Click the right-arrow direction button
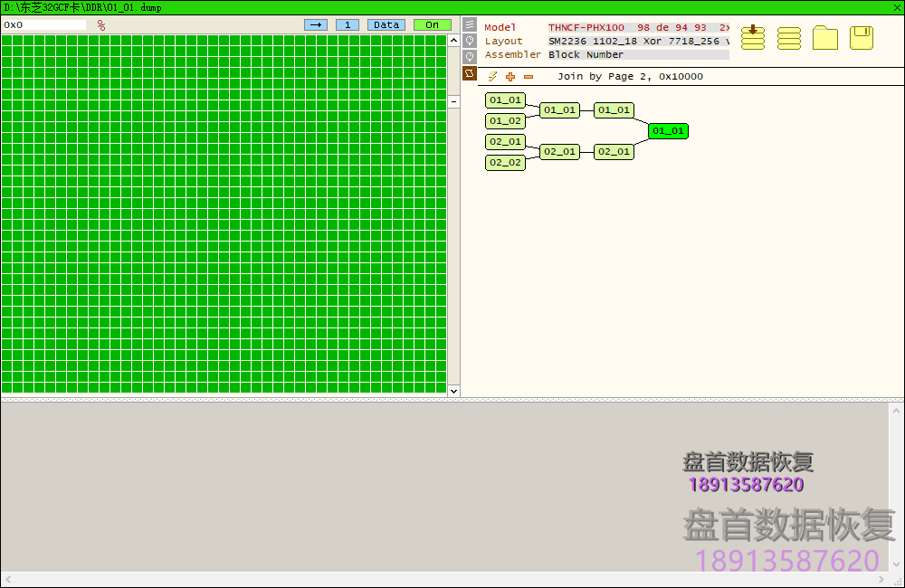This screenshot has height=588, width=905. pos(316,24)
